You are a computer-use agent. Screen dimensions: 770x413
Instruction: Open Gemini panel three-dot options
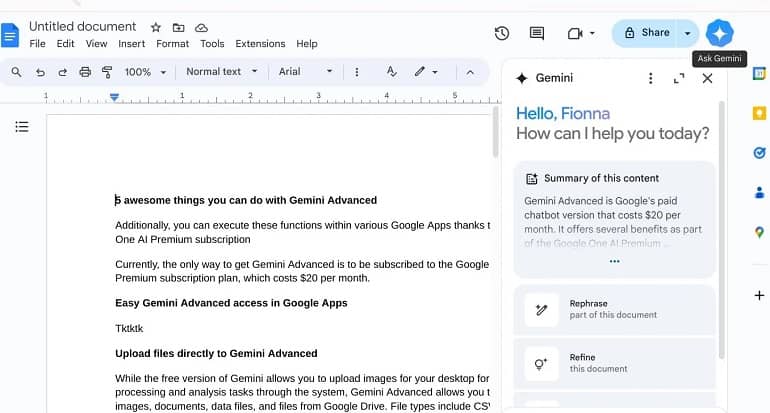(x=650, y=79)
